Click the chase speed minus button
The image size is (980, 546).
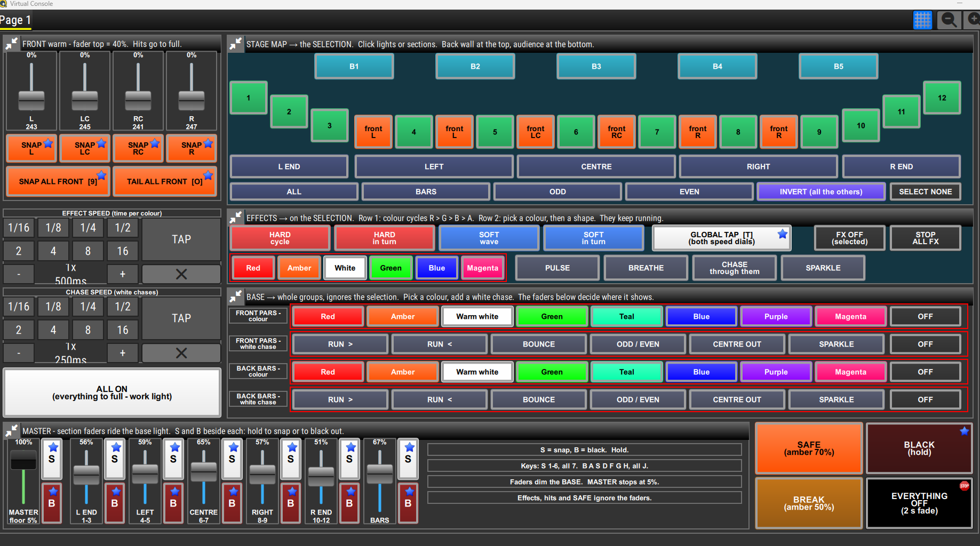click(19, 353)
